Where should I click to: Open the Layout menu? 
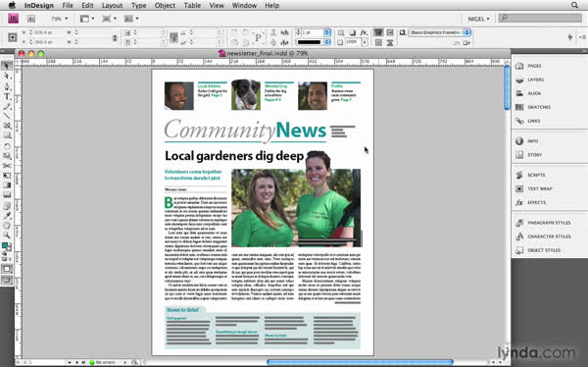[x=112, y=5]
